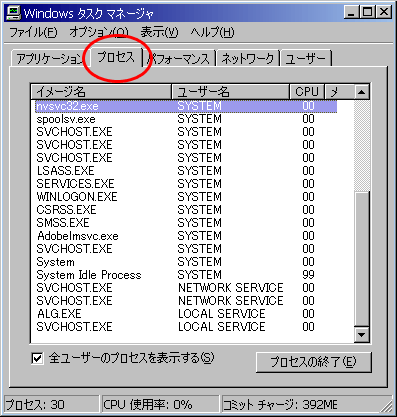397x417 pixels.
Task: Click the process list scrollbar thumb
Action: pyautogui.click(x=361, y=259)
